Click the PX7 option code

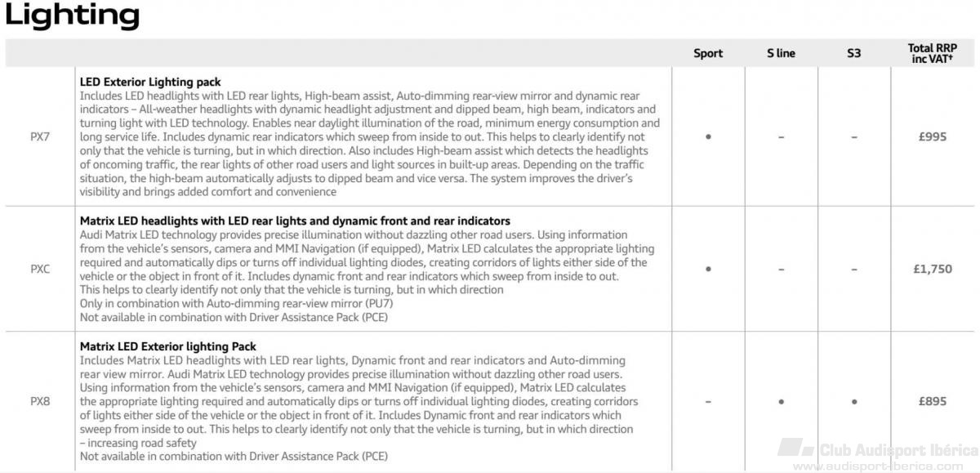(x=40, y=137)
